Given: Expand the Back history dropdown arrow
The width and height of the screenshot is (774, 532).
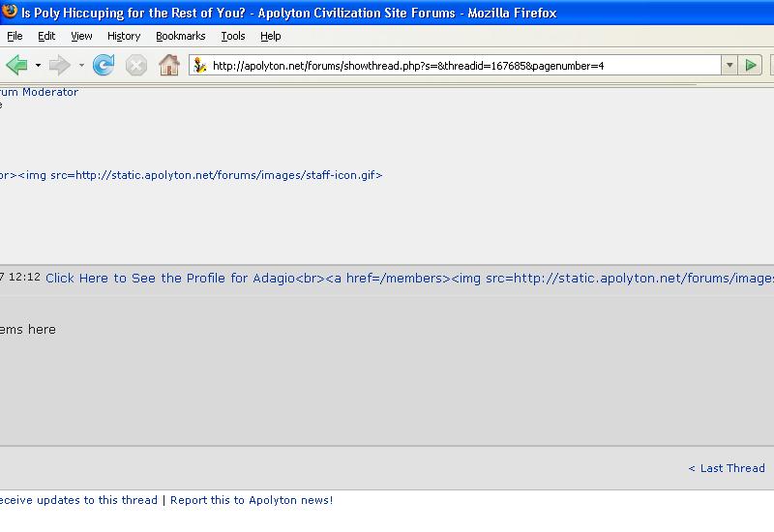Looking at the screenshot, I should coord(38,66).
